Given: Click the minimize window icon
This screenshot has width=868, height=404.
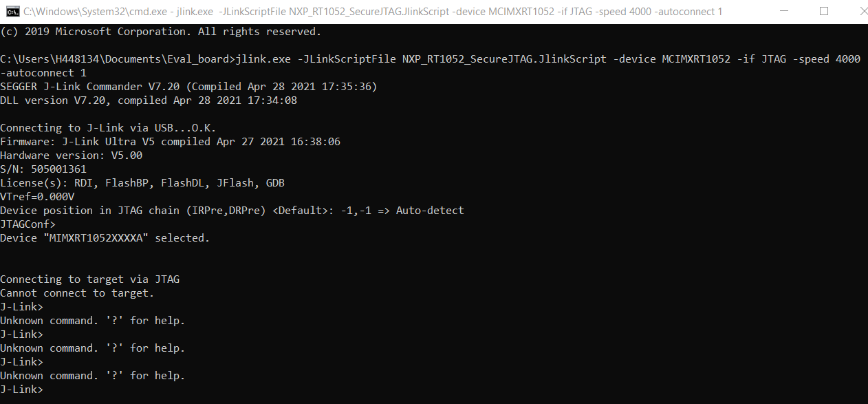Looking at the screenshot, I should (x=783, y=11).
